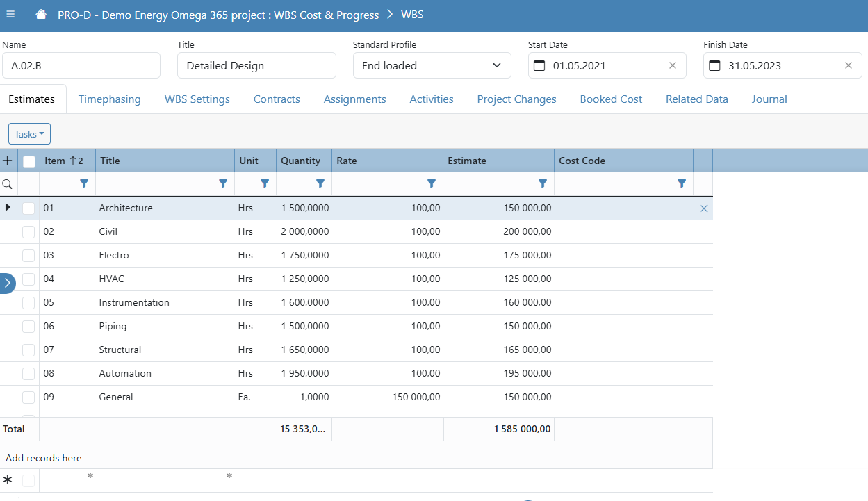Open filter for the Cost Code column

pos(682,183)
